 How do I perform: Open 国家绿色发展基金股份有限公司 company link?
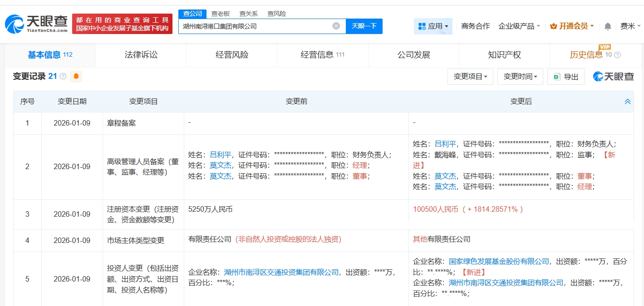pyautogui.click(x=499, y=261)
